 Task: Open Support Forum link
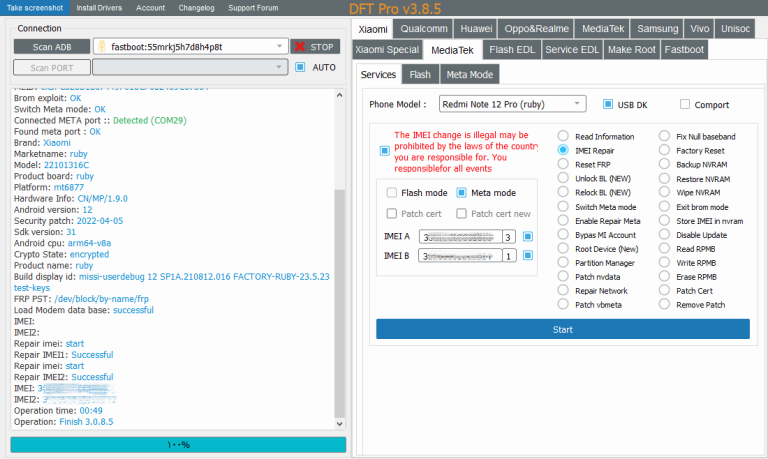point(253,8)
